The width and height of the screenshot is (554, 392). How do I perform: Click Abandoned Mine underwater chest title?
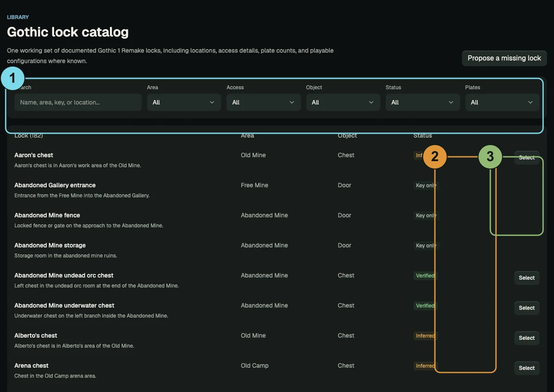pyautogui.click(x=64, y=305)
